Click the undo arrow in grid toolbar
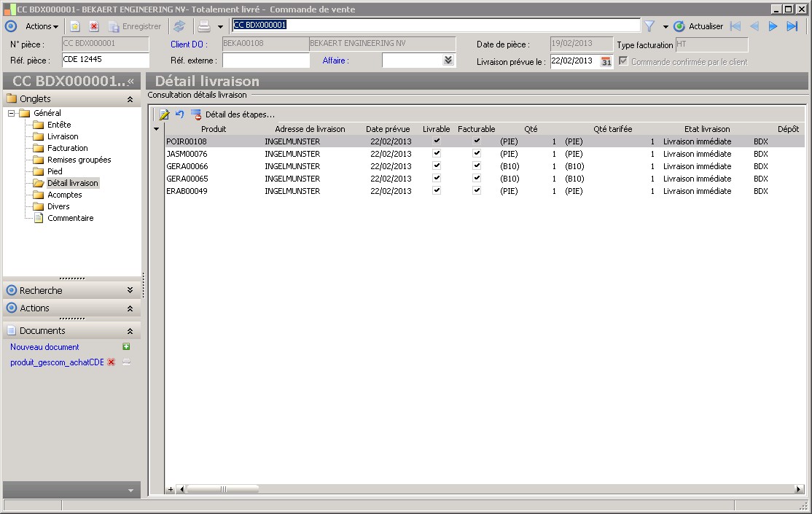 tap(180, 114)
